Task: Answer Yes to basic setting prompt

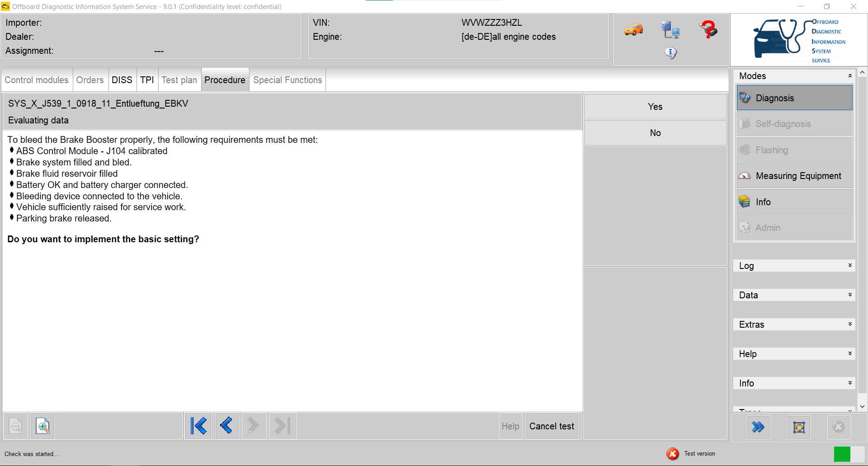Action: pyautogui.click(x=655, y=107)
